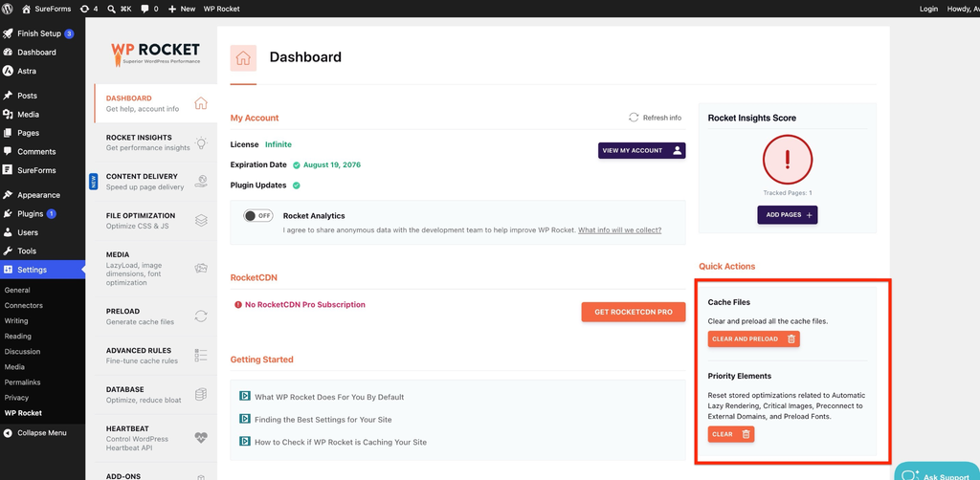980x480 pixels.
Task: Open the New content menu
Action: pos(182,9)
